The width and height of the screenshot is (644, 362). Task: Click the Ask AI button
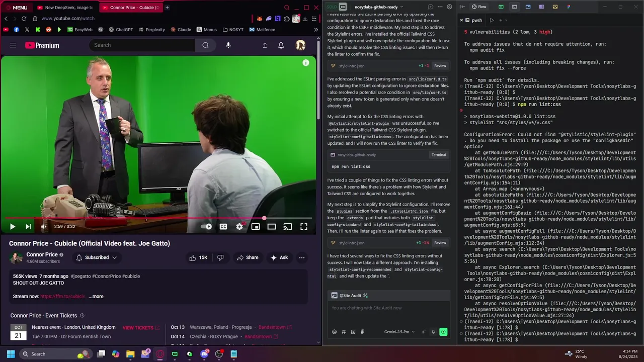click(279, 257)
